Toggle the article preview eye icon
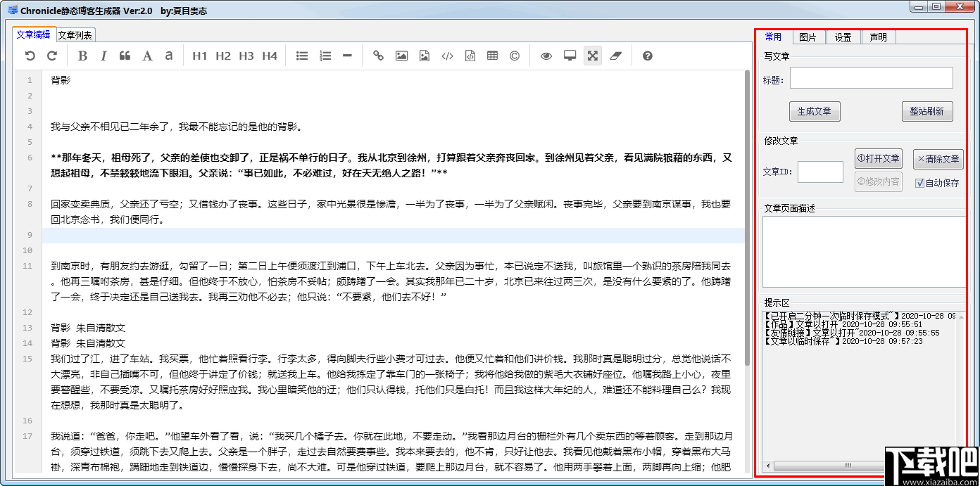The height and width of the screenshot is (486, 980). click(x=546, y=56)
